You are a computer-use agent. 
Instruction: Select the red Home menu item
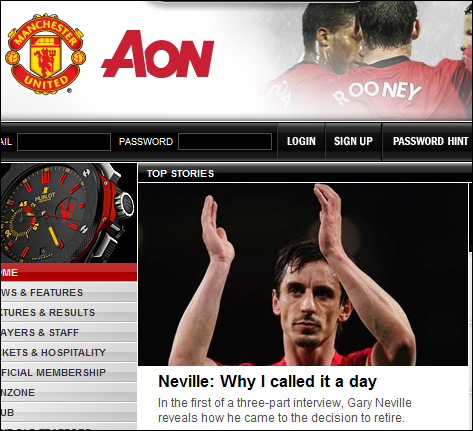coord(68,272)
